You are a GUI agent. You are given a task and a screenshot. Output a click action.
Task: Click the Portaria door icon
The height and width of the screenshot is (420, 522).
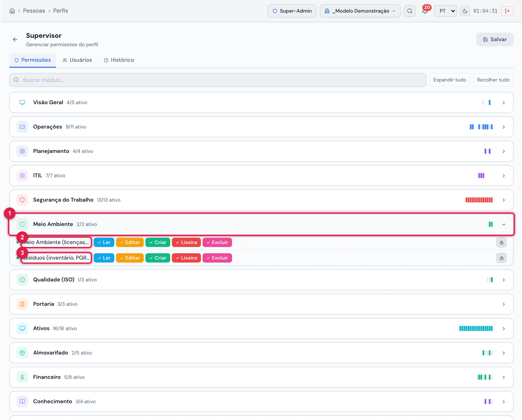(22, 304)
